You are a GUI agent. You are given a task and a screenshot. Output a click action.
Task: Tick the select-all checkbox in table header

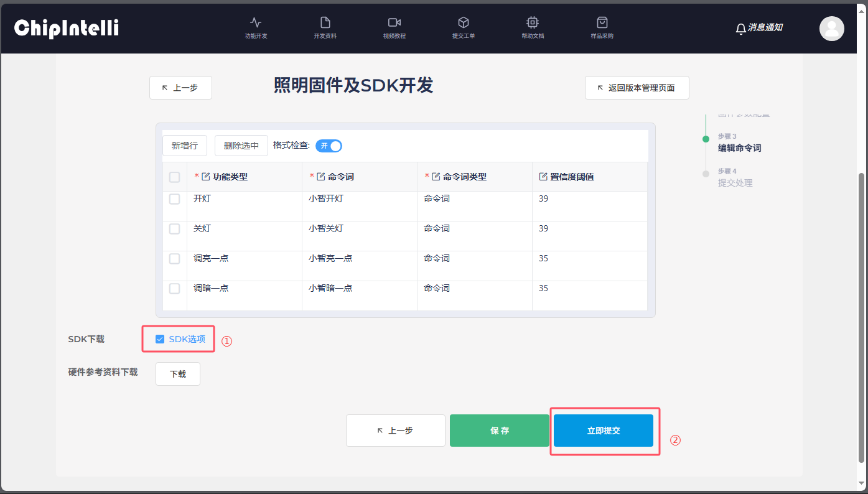175,177
